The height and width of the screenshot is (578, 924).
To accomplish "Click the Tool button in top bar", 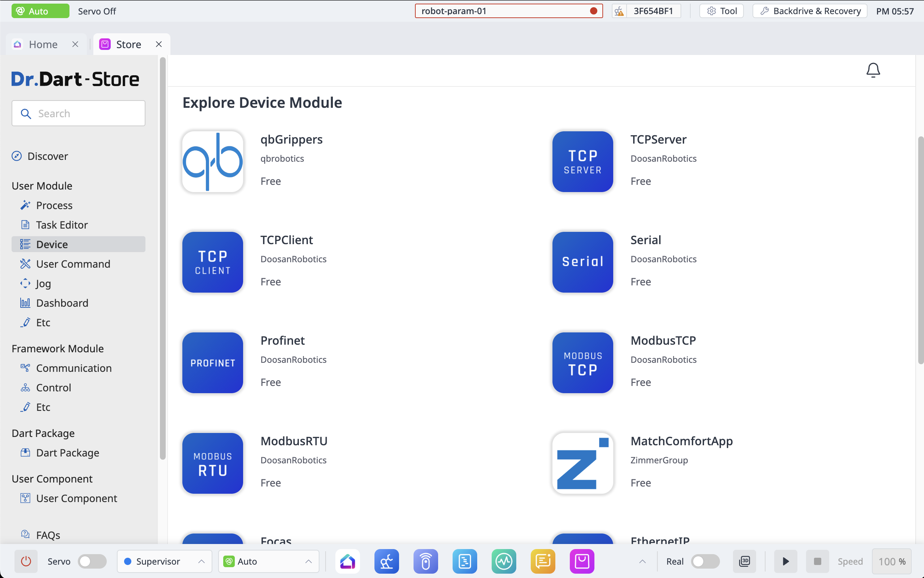I will pos(721,11).
